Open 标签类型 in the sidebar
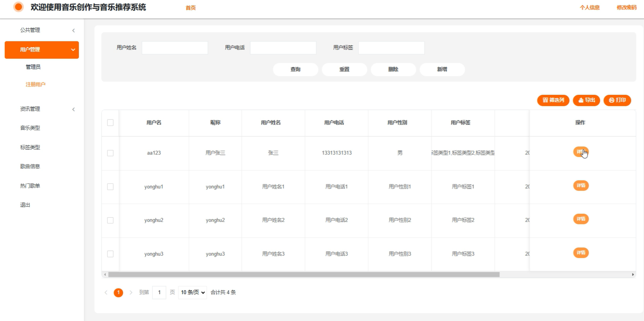This screenshot has width=644, height=321. click(x=30, y=147)
